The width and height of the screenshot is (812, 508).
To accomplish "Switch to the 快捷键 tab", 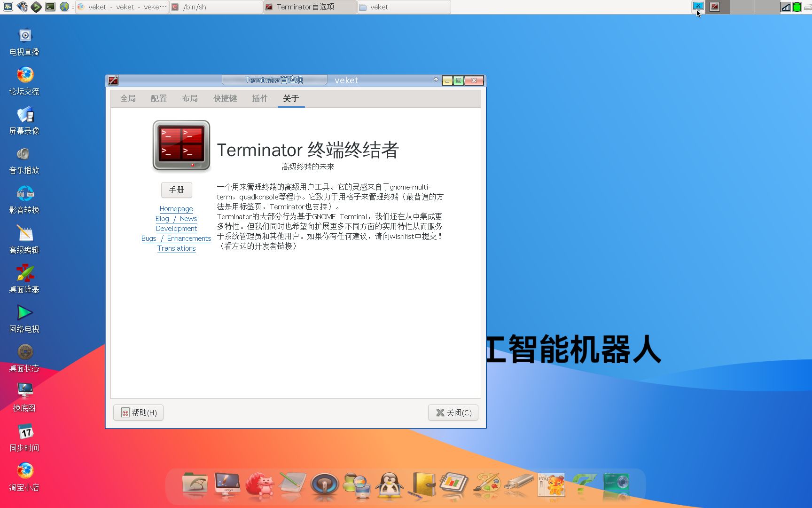I will coord(225,98).
